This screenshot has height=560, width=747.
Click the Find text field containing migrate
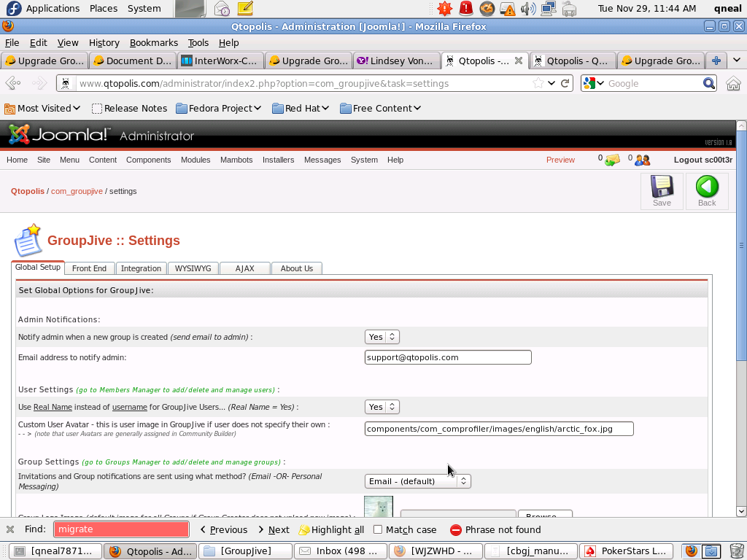tap(122, 529)
